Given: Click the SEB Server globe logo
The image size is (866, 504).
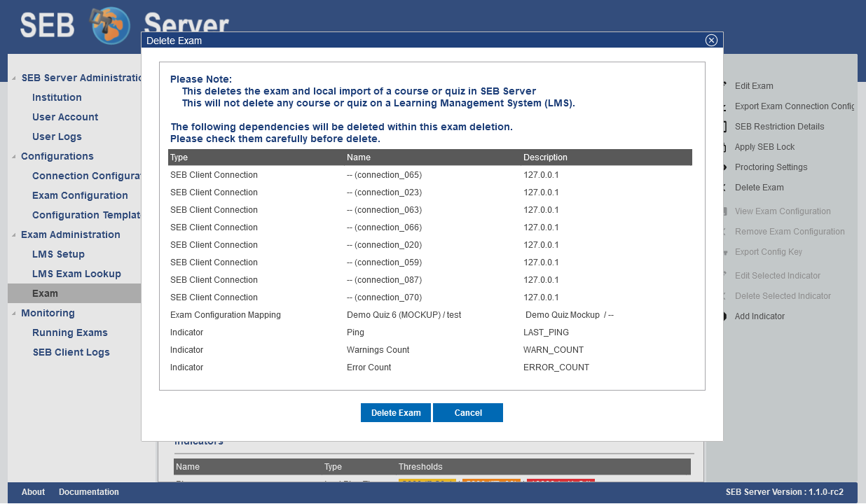Looking at the screenshot, I should click(x=111, y=26).
